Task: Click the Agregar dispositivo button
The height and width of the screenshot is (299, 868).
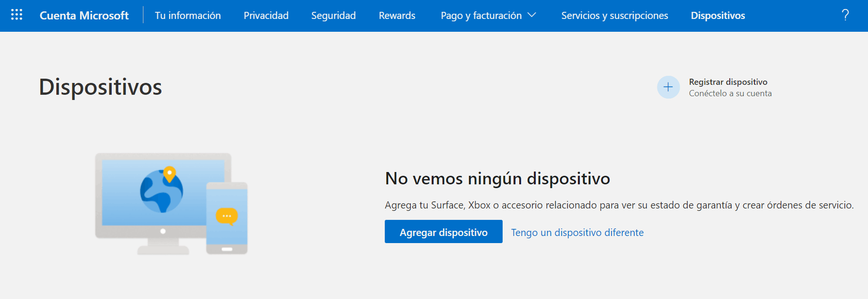Action: 443,232
